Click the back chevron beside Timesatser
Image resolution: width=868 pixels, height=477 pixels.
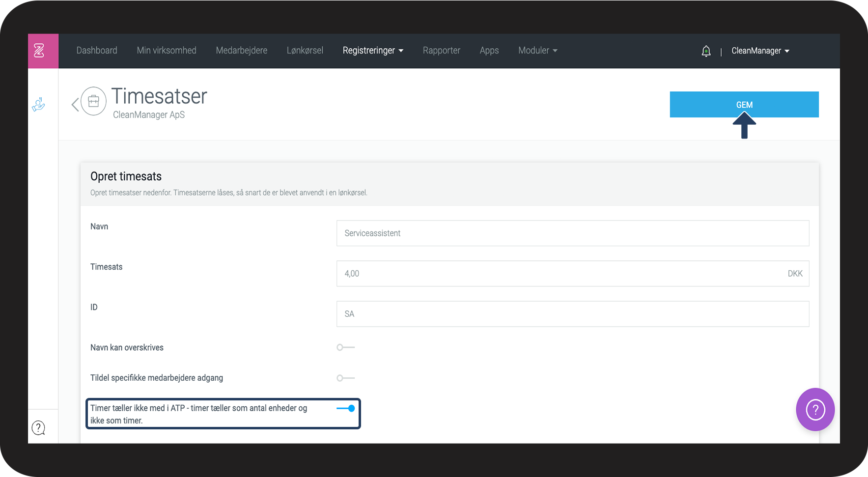75,104
